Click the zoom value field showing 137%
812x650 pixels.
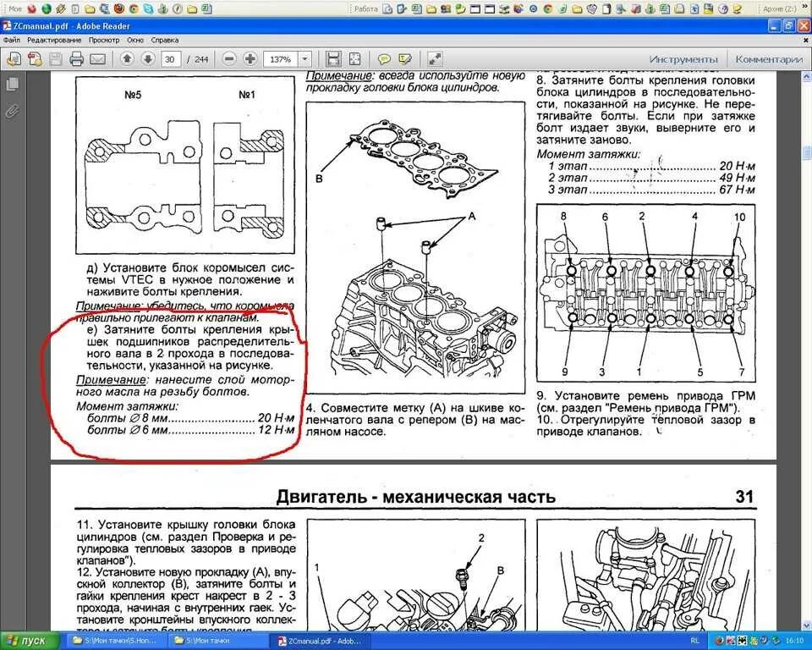281,59
